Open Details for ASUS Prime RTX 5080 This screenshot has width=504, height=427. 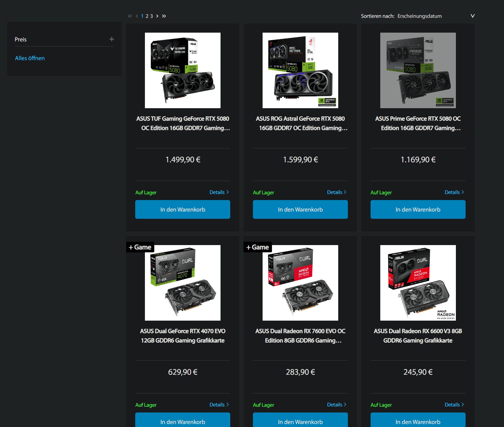pyautogui.click(x=454, y=192)
